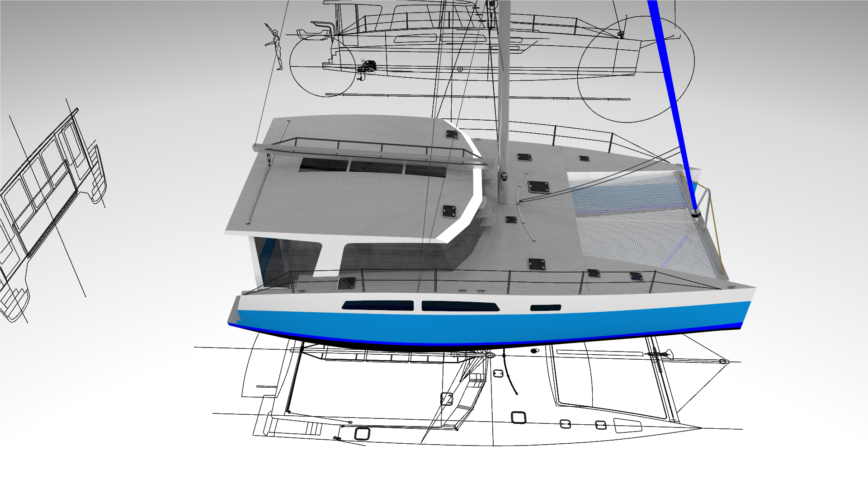Image resolution: width=868 pixels, height=488 pixels.
Task: Click the deck hatch just forward of mast
Action: point(538,187)
